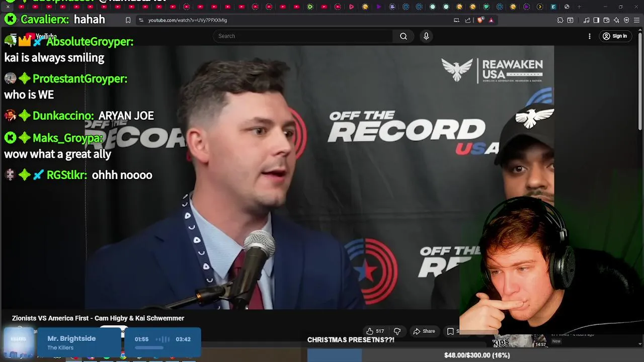
Task: Click the main video player area
Action: [x=319, y=177]
